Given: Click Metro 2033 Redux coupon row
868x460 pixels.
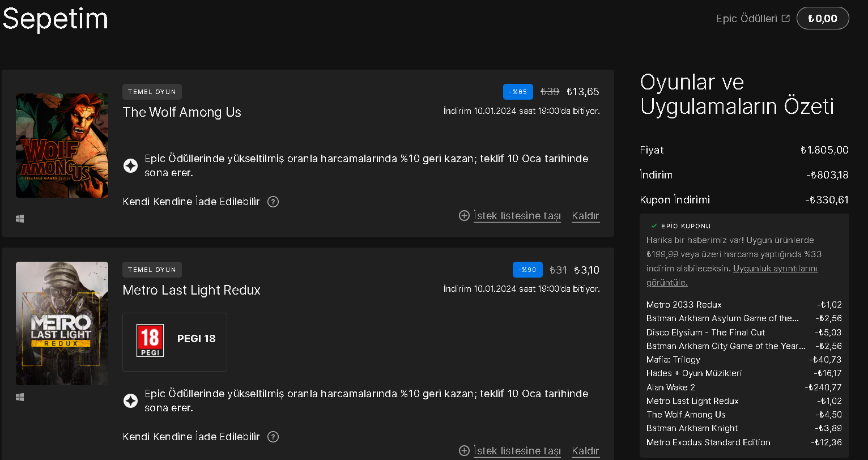Looking at the screenshot, I should tap(744, 305).
